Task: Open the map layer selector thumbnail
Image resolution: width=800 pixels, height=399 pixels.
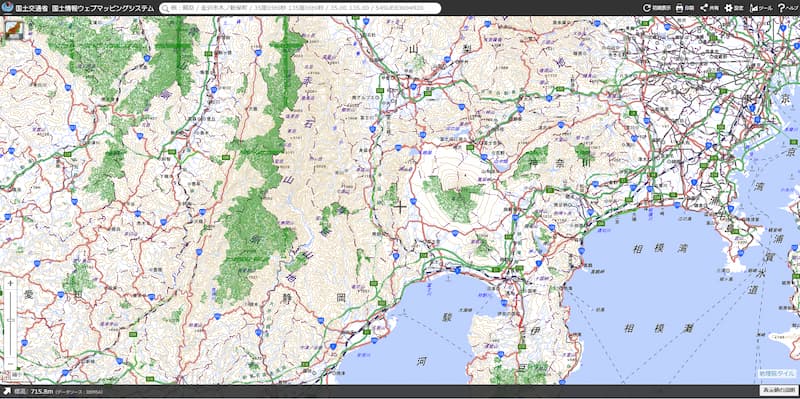Action: pos(13,30)
